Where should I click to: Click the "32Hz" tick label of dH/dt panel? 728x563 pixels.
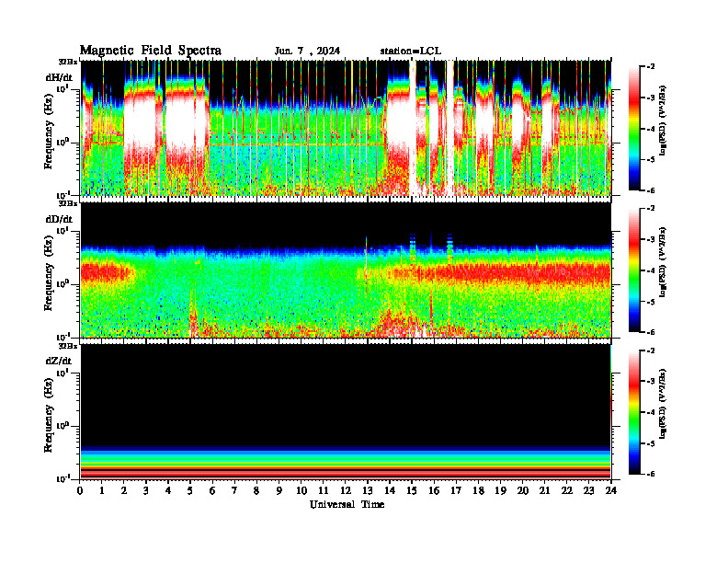68,61
